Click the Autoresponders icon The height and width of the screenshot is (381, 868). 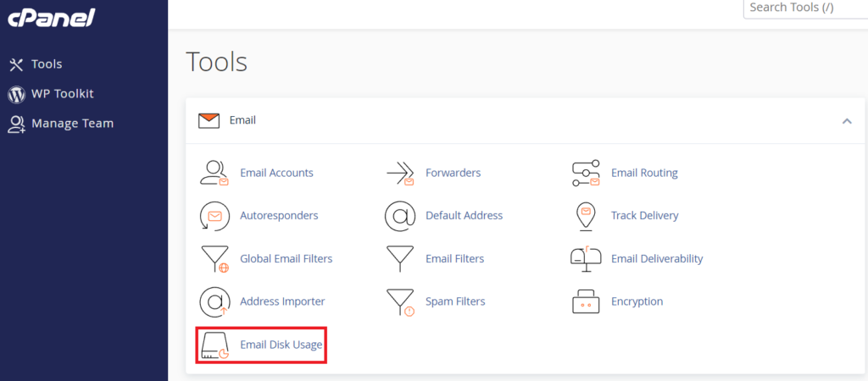point(214,216)
